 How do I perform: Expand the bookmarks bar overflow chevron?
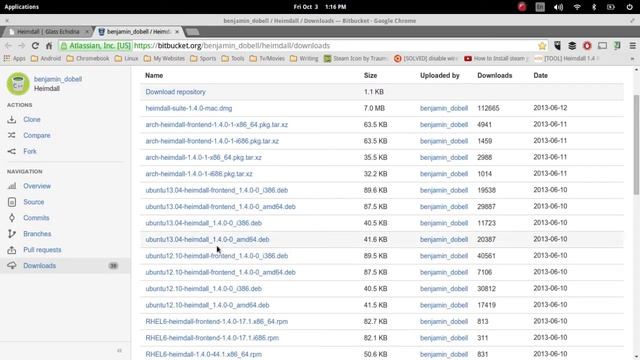632,59
